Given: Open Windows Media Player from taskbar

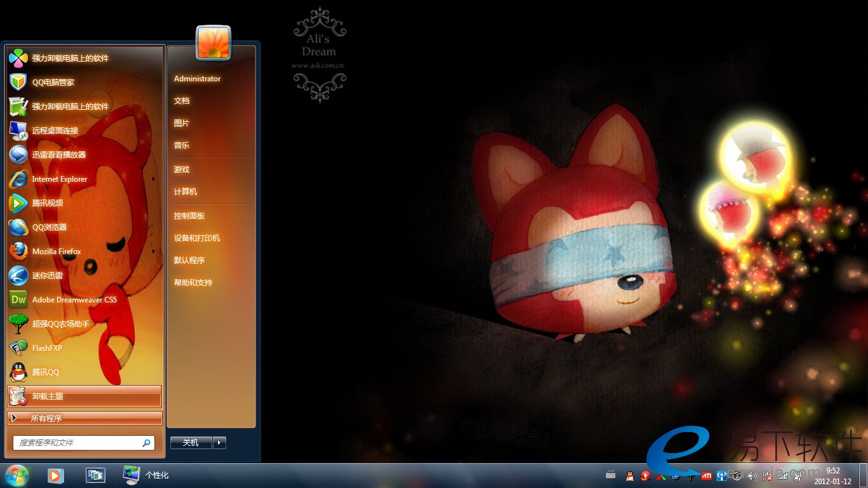Looking at the screenshot, I should 55,475.
